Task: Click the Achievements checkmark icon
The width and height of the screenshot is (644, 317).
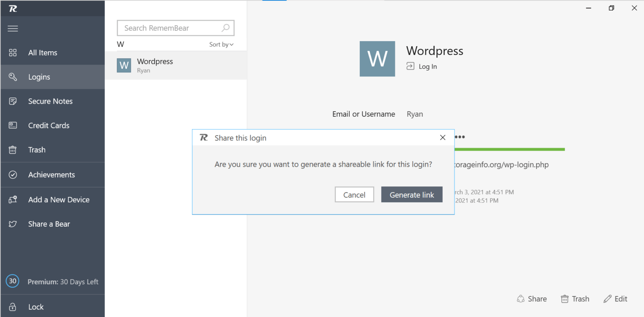Action: 13,175
